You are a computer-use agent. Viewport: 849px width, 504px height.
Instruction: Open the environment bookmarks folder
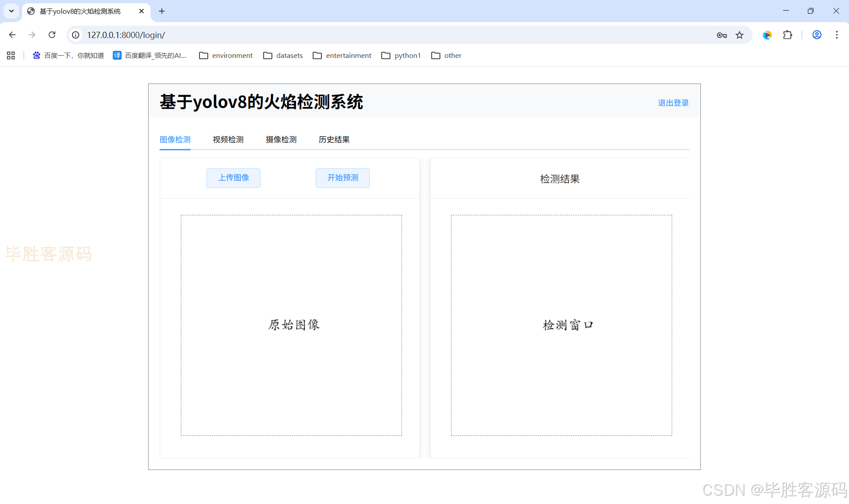click(226, 55)
